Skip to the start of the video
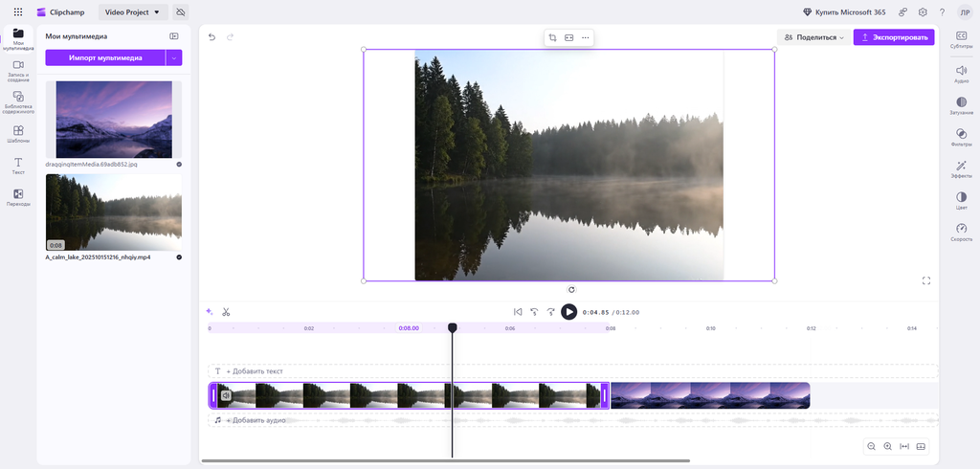This screenshot has height=469, width=980. click(x=518, y=311)
